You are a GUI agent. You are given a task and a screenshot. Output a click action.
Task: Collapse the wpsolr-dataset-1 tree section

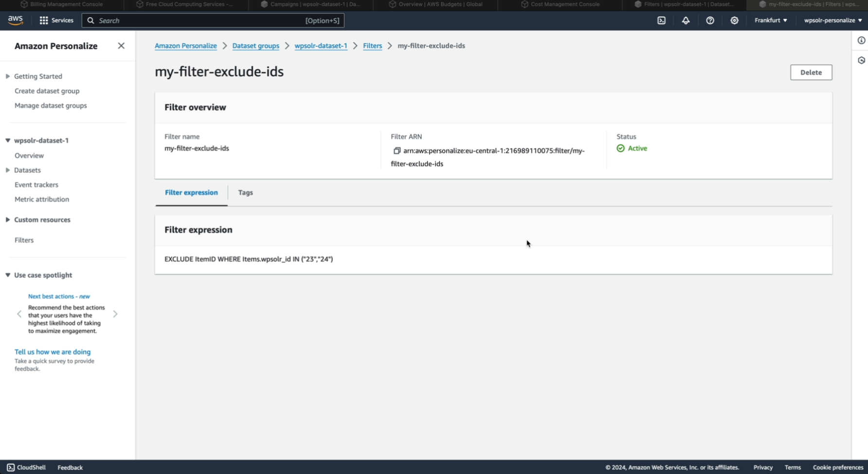click(8, 140)
